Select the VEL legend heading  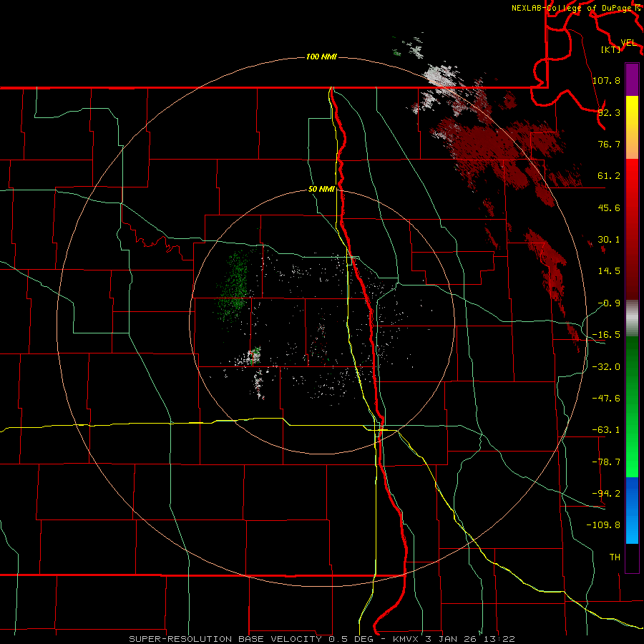pos(628,43)
